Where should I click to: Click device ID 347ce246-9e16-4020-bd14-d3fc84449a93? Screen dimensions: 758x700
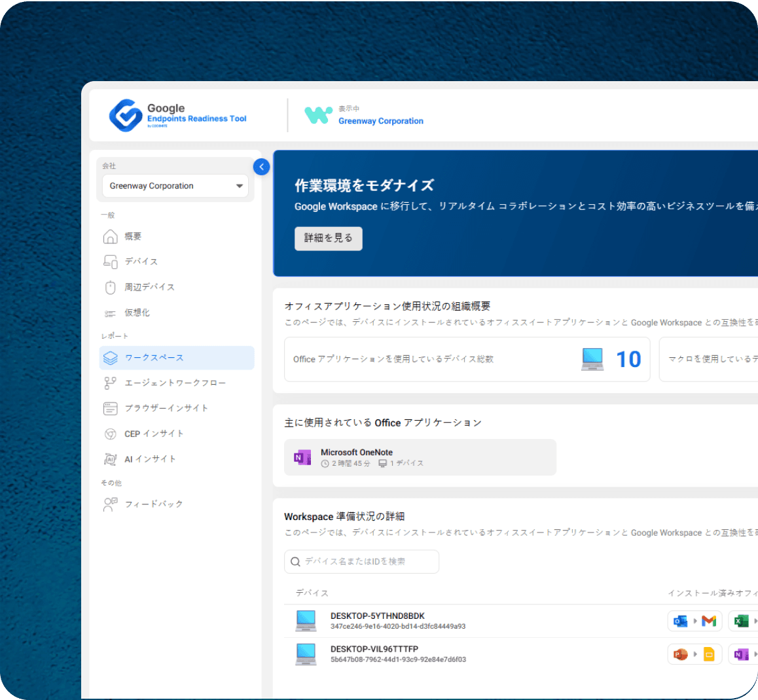398,627
